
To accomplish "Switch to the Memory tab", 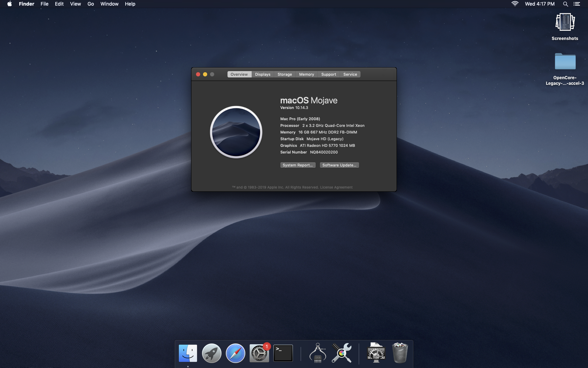I will 306,74.
